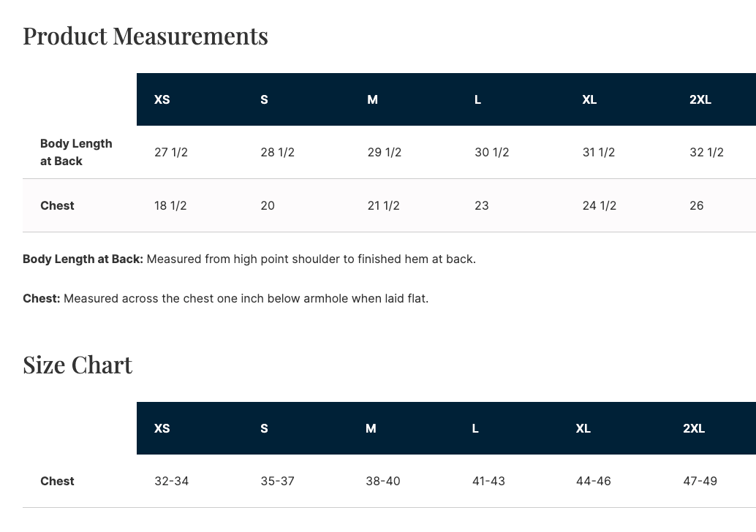This screenshot has height=532, width=756.
Task: Click the 47-49 chest size range
Action: [x=700, y=481]
